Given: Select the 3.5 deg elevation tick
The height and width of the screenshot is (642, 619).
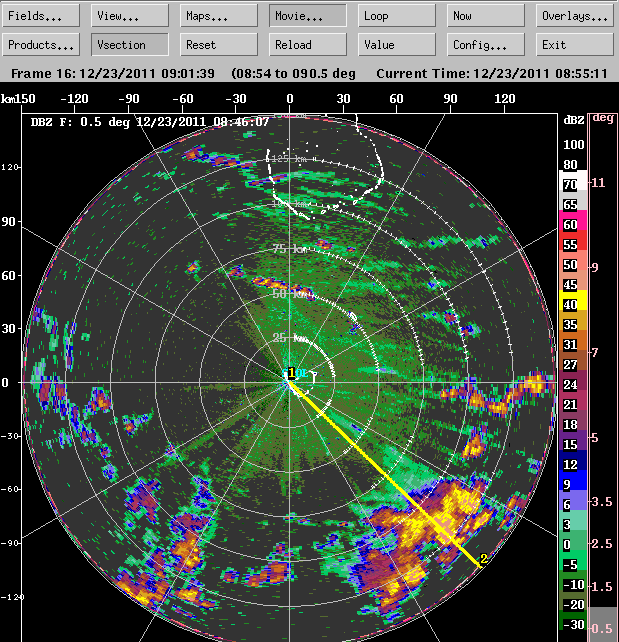Looking at the screenshot, I should coord(601,502).
